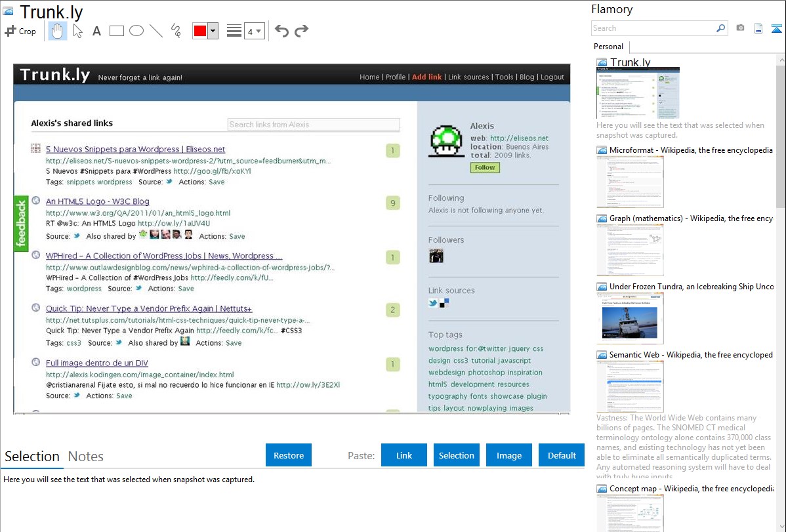
Task: Select the straight line tool
Action: click(x=156, y=31)
